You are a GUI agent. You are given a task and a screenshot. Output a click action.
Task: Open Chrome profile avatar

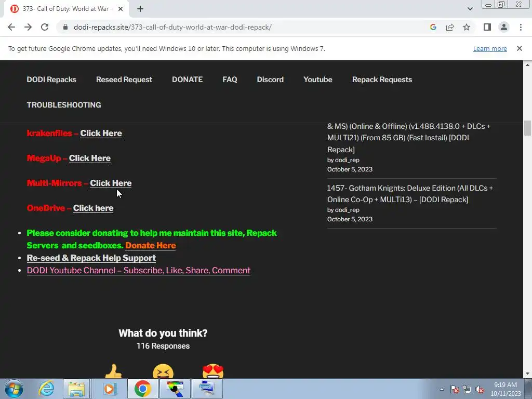point(504,27)
